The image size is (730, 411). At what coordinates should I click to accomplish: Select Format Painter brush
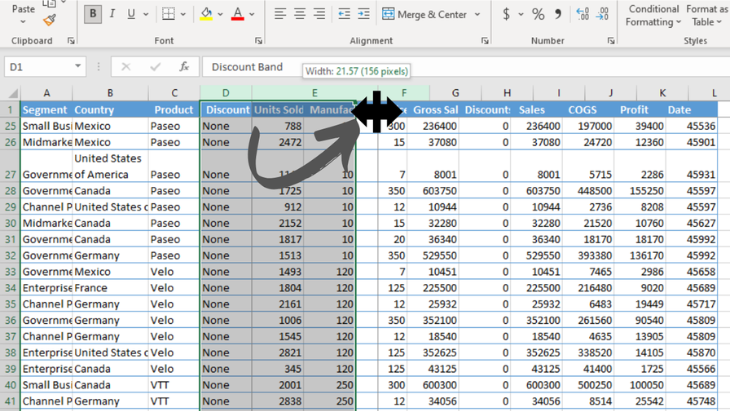click(x=49, y=20)
